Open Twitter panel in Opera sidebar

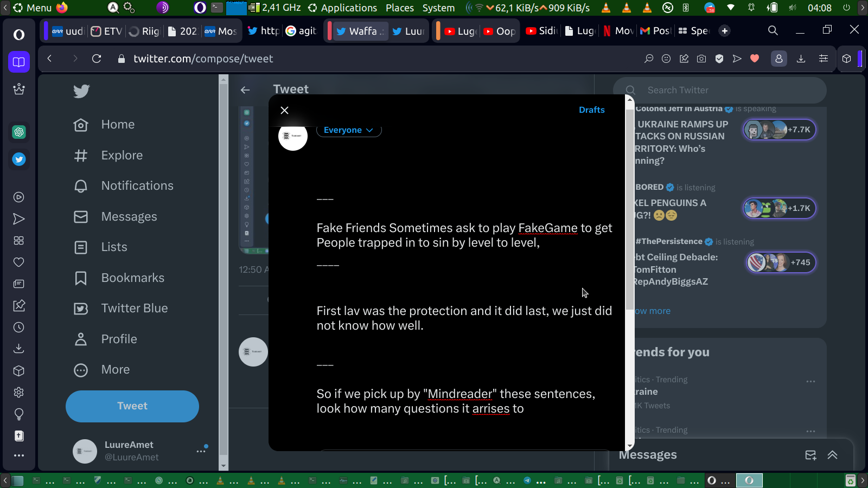tap(19, 159)
